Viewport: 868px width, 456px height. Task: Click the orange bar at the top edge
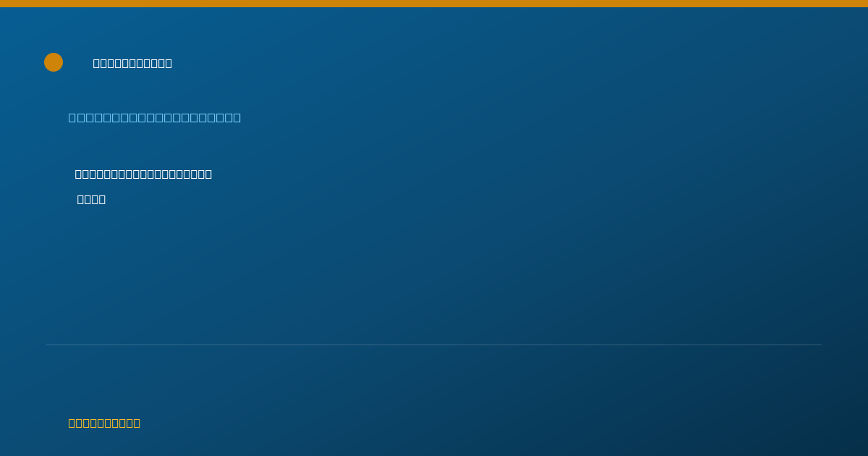[x=434, y=4]
